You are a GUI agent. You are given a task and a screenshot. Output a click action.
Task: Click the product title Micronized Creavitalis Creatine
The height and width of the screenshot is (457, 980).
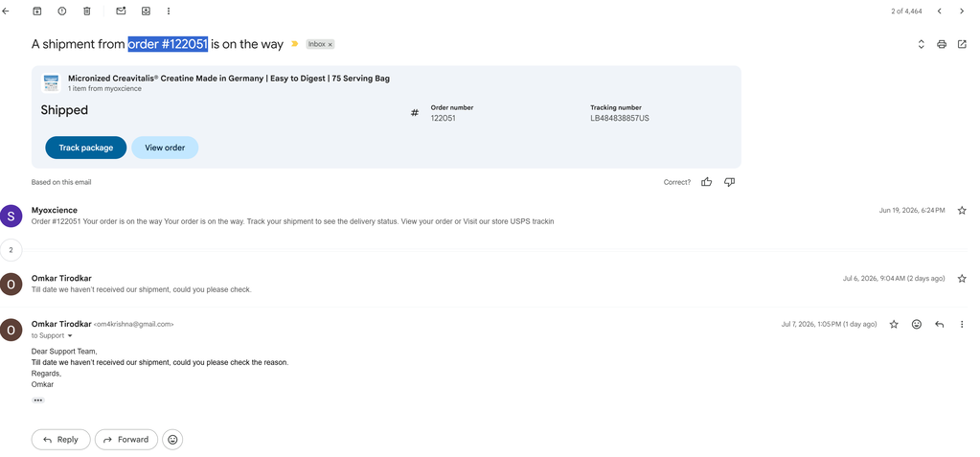[229, 79]
